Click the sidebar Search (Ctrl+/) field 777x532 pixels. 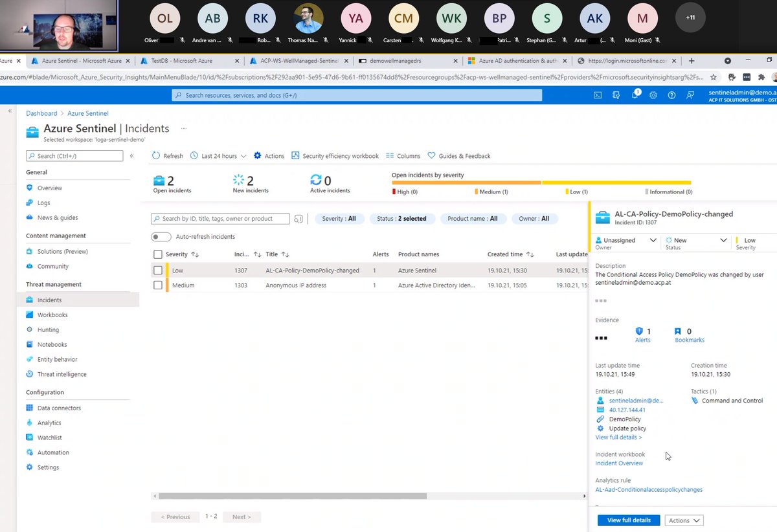tap(74, 156)
